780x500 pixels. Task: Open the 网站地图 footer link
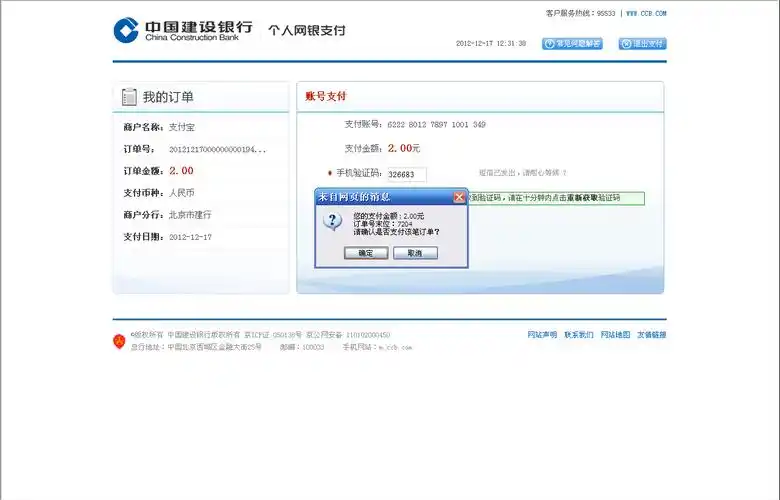[615, 335]
